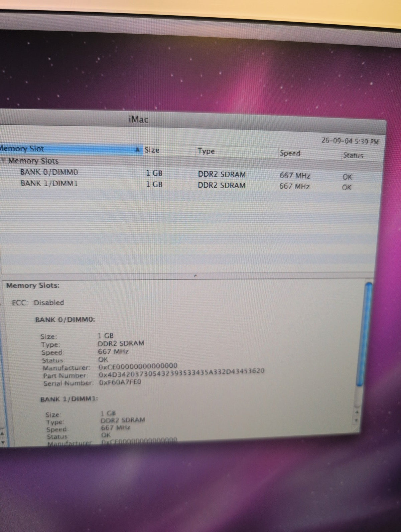Click DDR2 SDRAM type in BANK 1/DIMM1 row
This screenshot has height=532, width=401.
pyautogui.click(x=222, y=185)
